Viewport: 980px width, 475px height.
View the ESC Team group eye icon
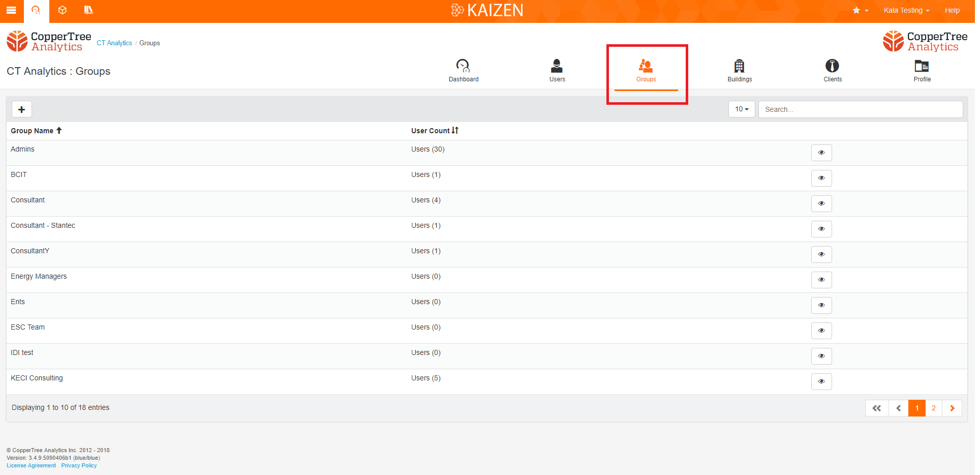coord(821,331)
